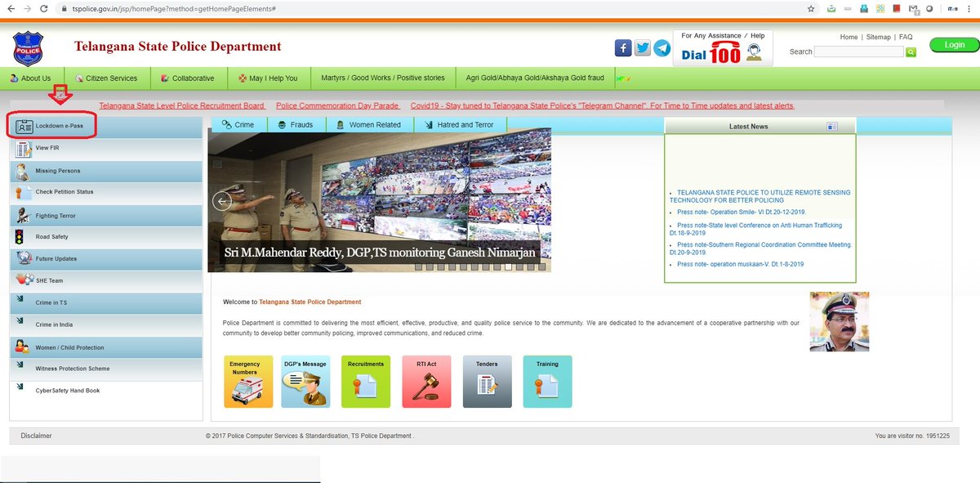
Task: Open the Twitter social icon
Action: coord(643,48)
